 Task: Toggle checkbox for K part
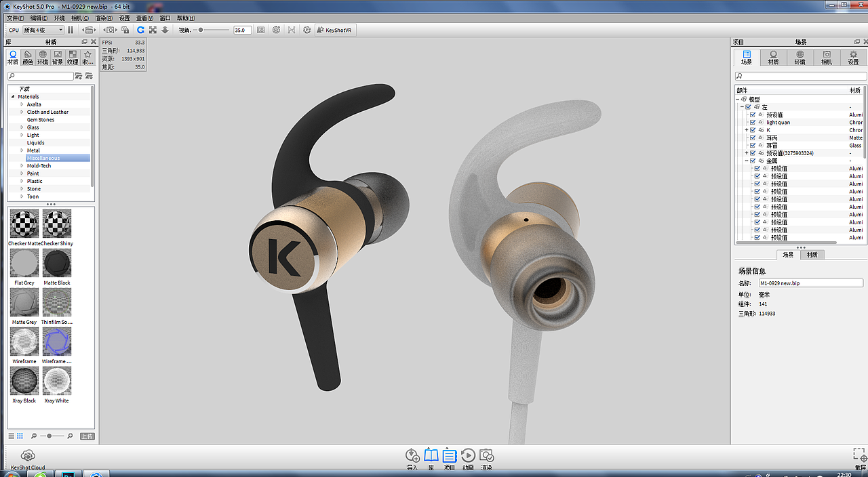pos(753,130)
